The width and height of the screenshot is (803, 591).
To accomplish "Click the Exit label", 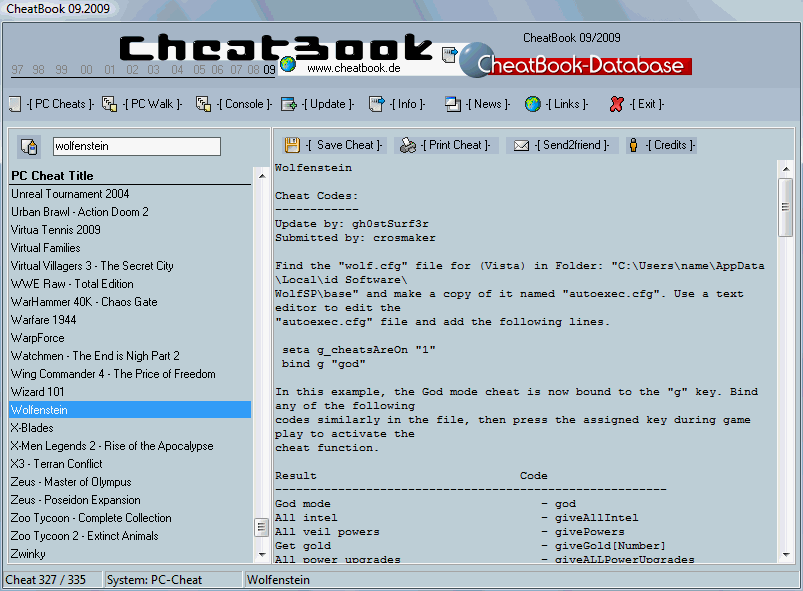I will [x=647, y=104].
